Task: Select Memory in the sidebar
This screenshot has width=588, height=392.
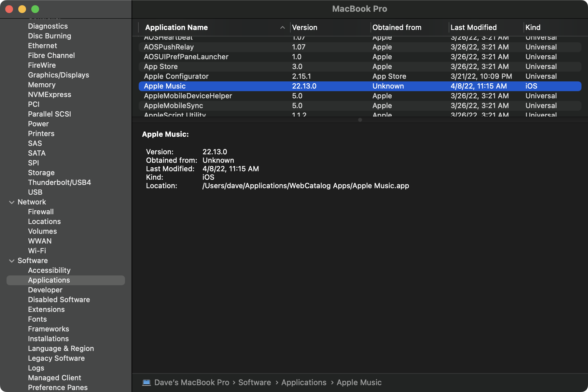Action: coord(42,85)
